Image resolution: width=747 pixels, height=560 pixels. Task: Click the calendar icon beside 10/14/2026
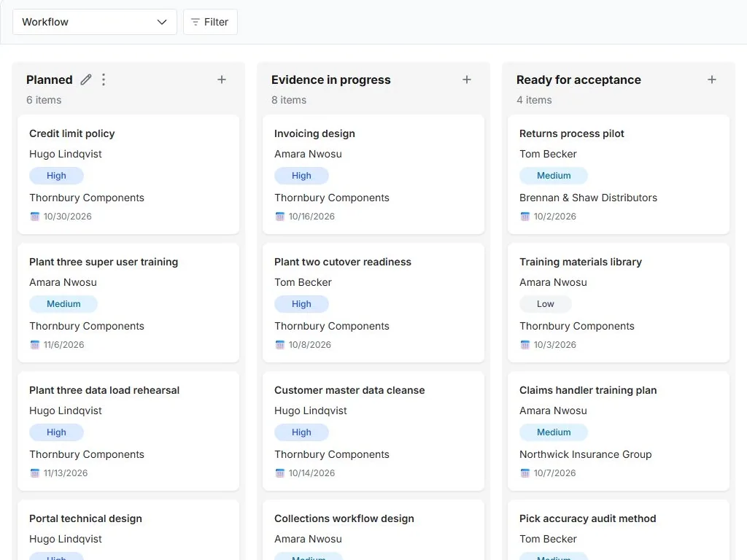(279, 472)
